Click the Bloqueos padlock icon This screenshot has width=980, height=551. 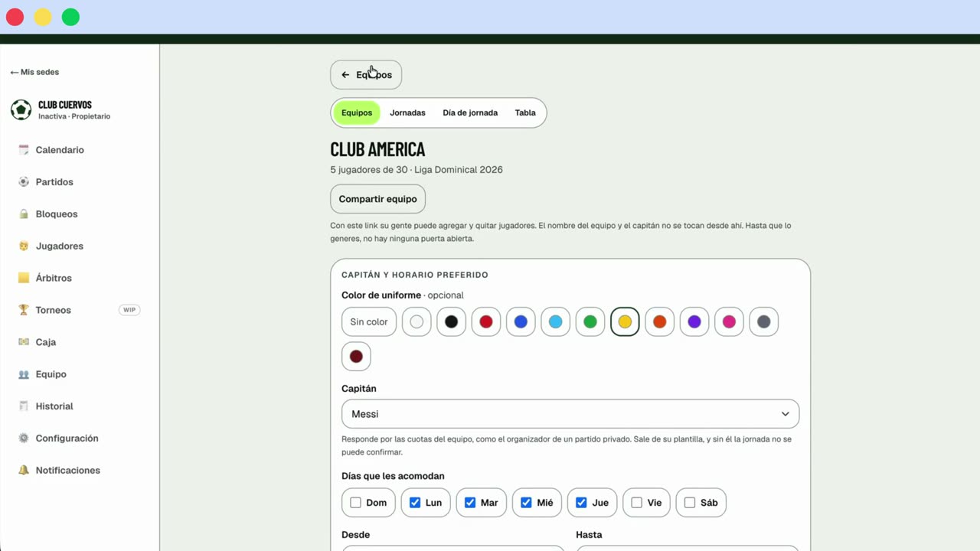pyautogui.click(x=24, y=214)
